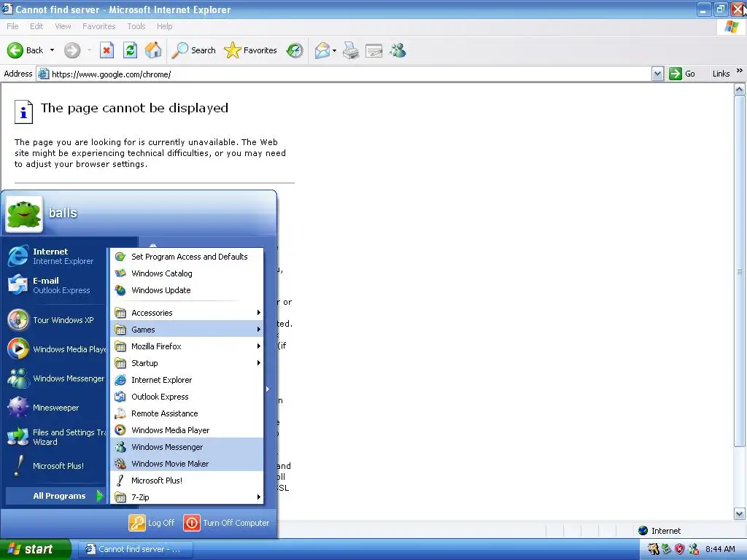The height and width of the screenshot is (560, 747).
Task: Open Microsoft Plus! in Start left pane
Action: 55,466
